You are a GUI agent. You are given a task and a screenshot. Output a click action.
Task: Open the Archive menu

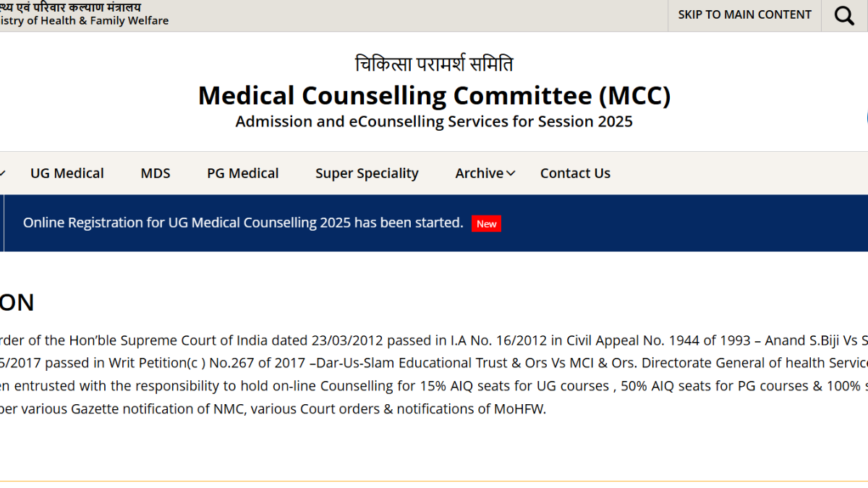(479, 174)
